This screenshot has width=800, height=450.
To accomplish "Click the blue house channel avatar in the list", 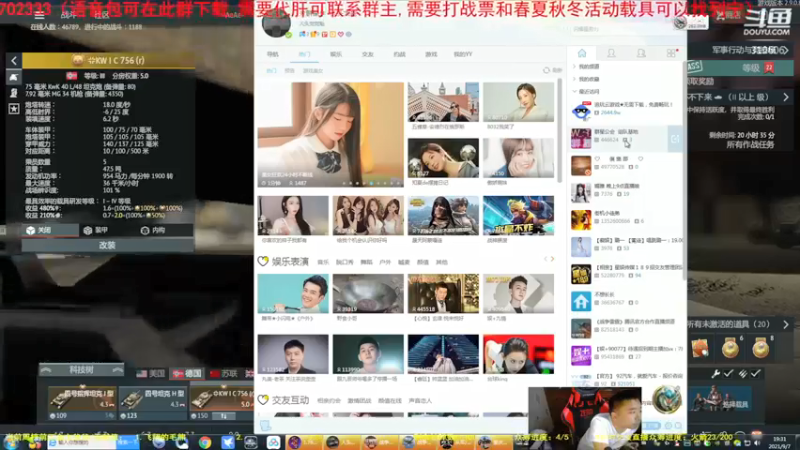I will (x=581, y=302).
